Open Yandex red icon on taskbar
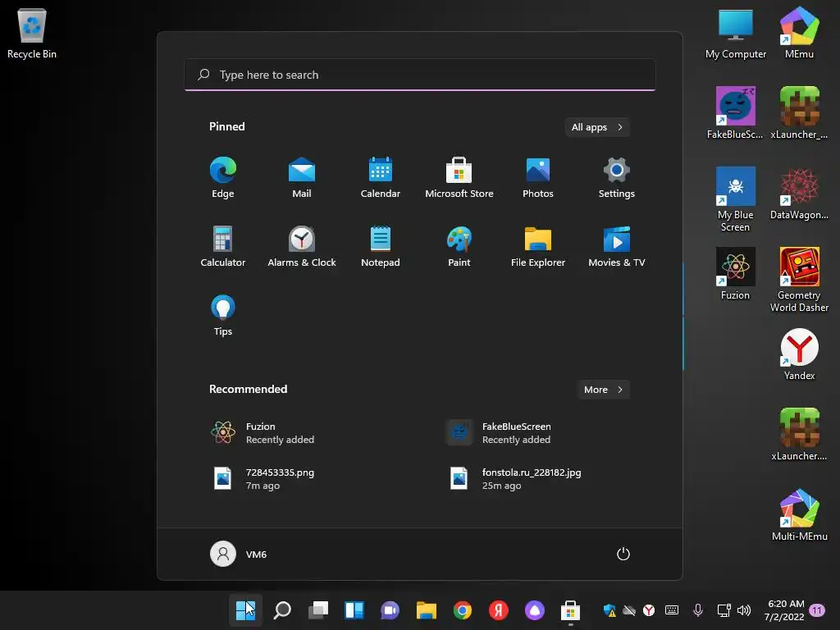The image size is (840, 630). (x=498, y=610)
